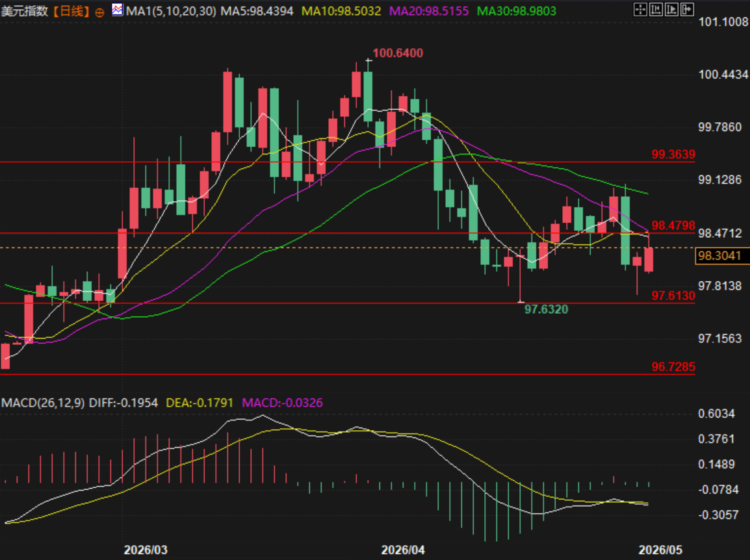Click the 98.4712 price axis label
The width and height of the screenshot is (750, 560).
[720, 233]
